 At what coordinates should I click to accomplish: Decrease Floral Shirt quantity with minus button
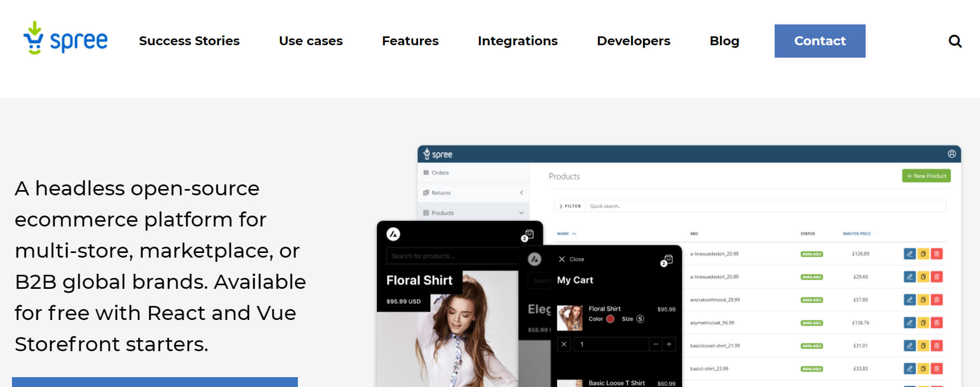click(x=656, y=344)
